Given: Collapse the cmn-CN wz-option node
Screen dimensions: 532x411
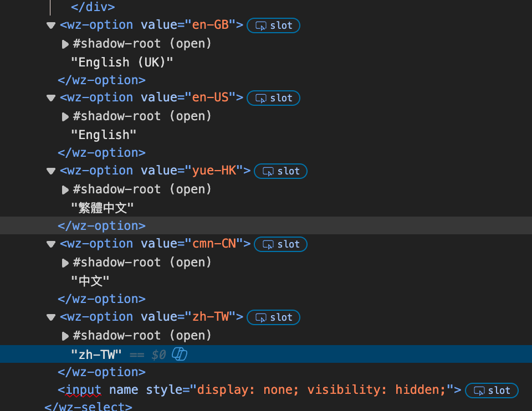Looking at the screenshot, I should click(51, 244).
